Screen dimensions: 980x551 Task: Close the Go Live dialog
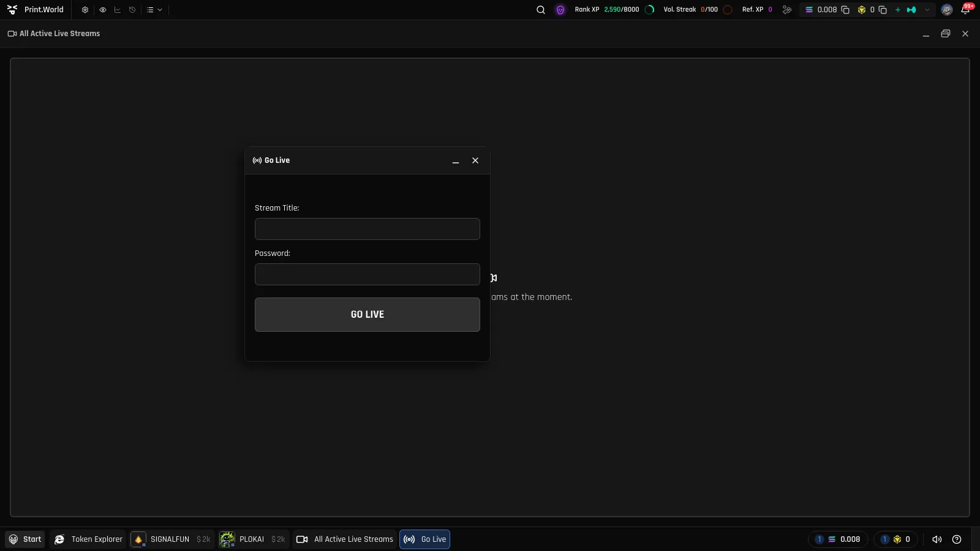(475, 160)
